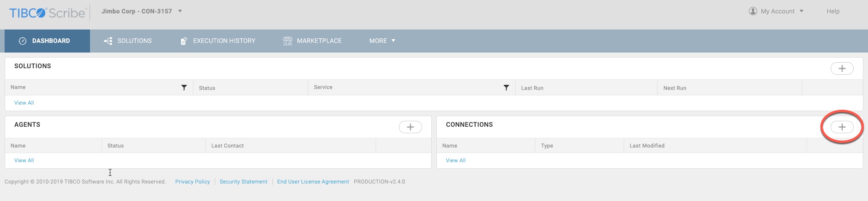The height and width of the screenshot is (201, 868).
Task: Expand the MORE navigation menu
Action: click(x=382, y=41)
